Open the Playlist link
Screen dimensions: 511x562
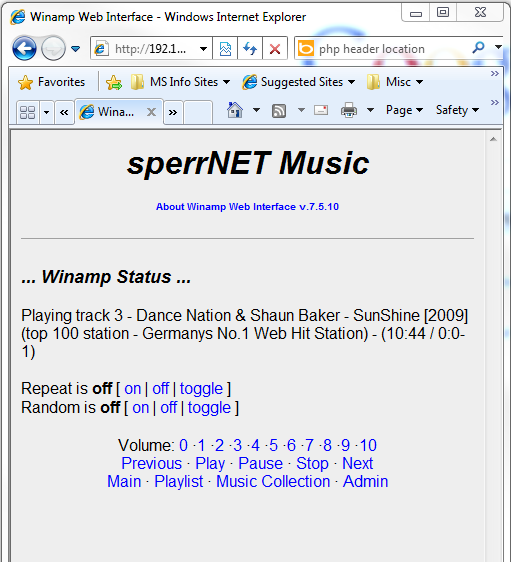click(x=178, y=482)
